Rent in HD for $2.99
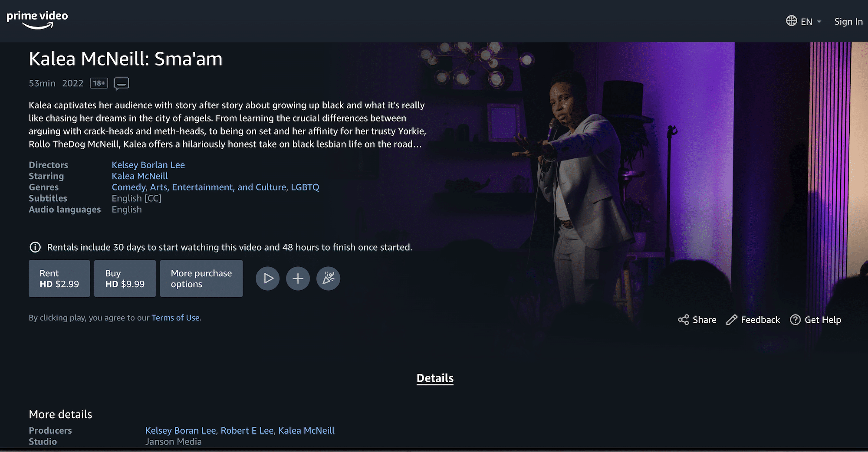 tap(59, 278)
